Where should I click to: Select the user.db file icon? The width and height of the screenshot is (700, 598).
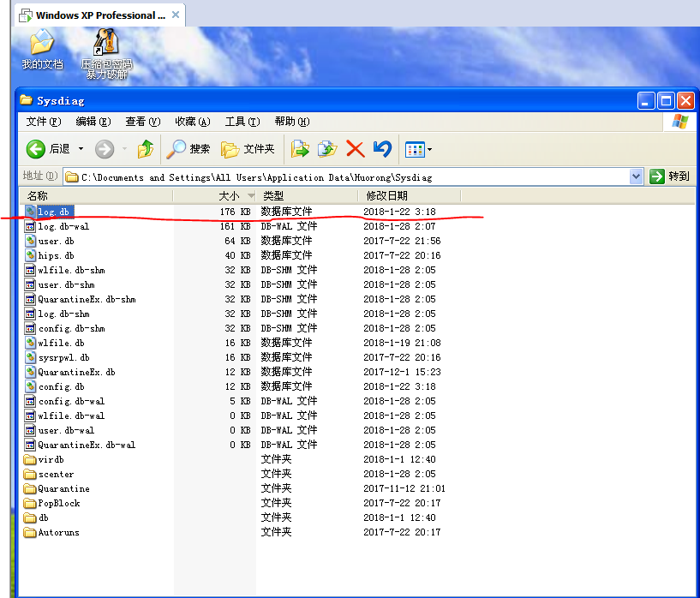(30, 241)
